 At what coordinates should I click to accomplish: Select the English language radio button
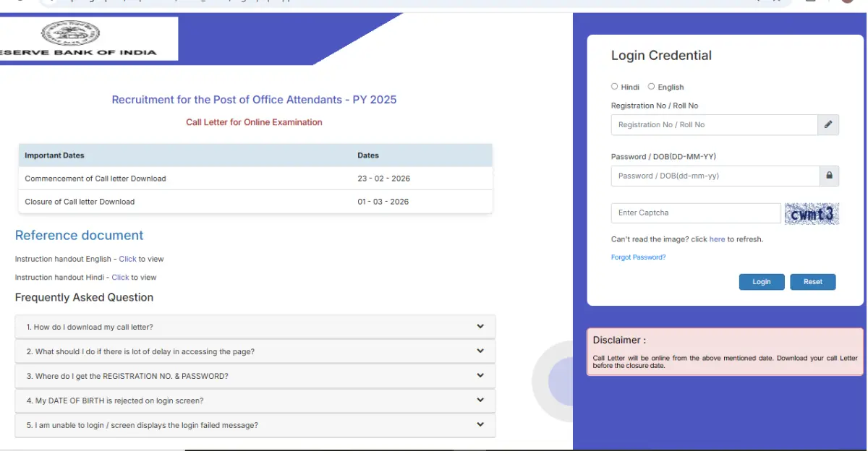pos(653,86)
